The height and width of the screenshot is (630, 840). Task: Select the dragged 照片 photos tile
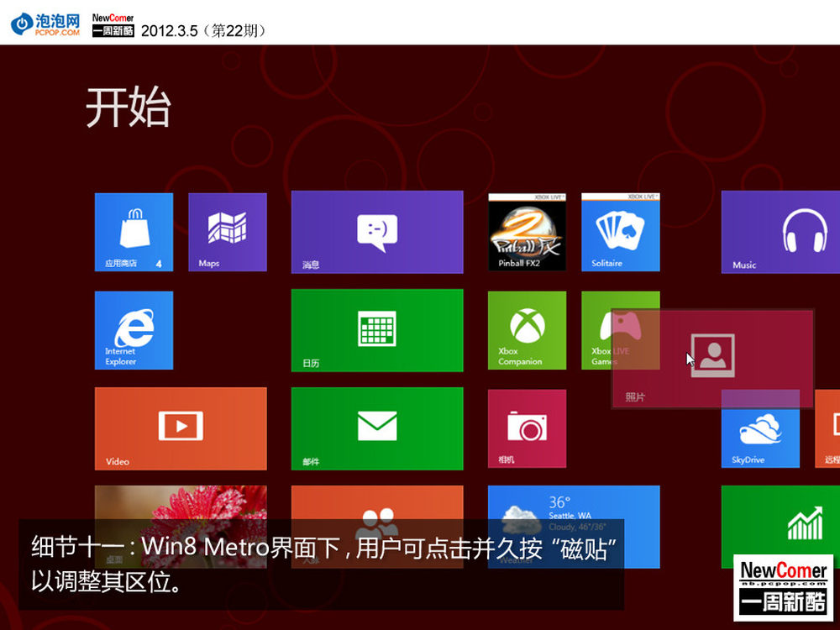click(712, 359)
